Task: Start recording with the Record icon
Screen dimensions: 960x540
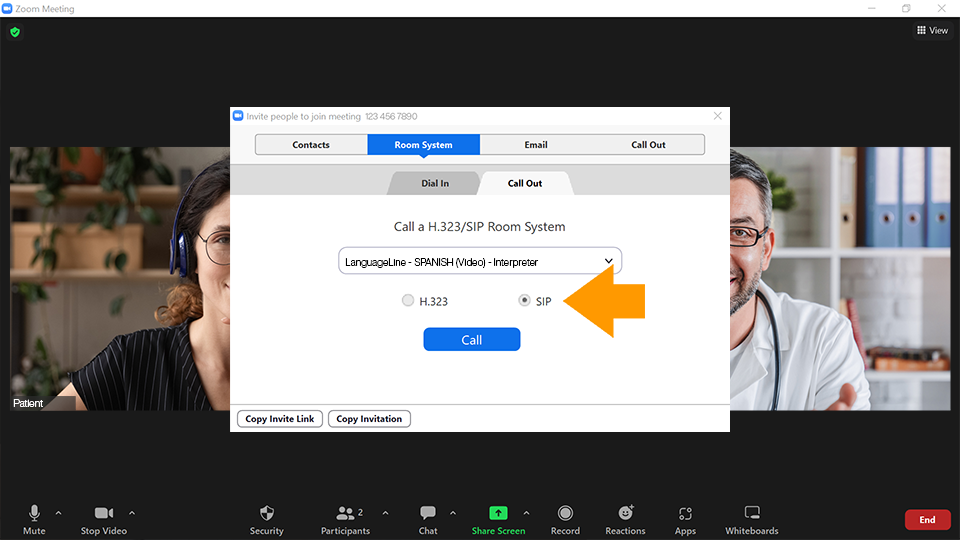Action: 565,513
